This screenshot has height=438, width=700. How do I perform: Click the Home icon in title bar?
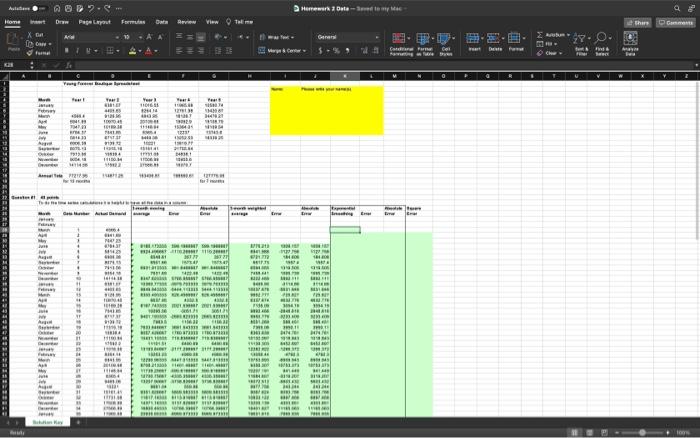pos(57,8)
